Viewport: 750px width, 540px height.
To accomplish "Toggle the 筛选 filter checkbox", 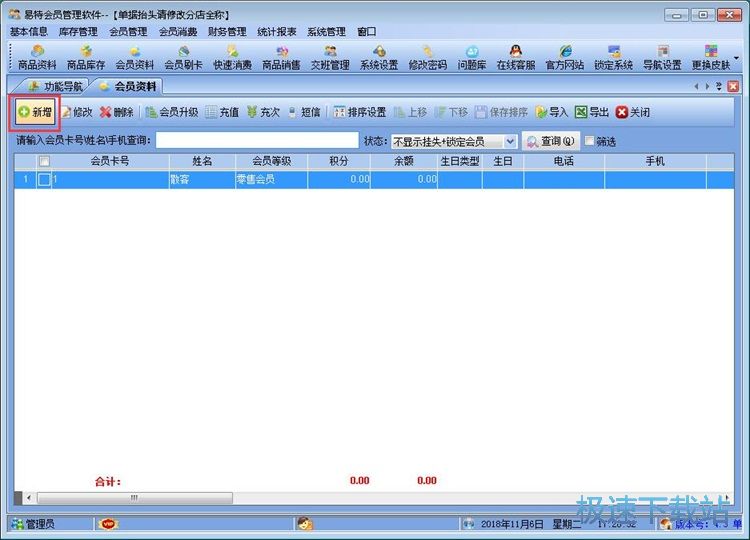I will pos(589,141).
